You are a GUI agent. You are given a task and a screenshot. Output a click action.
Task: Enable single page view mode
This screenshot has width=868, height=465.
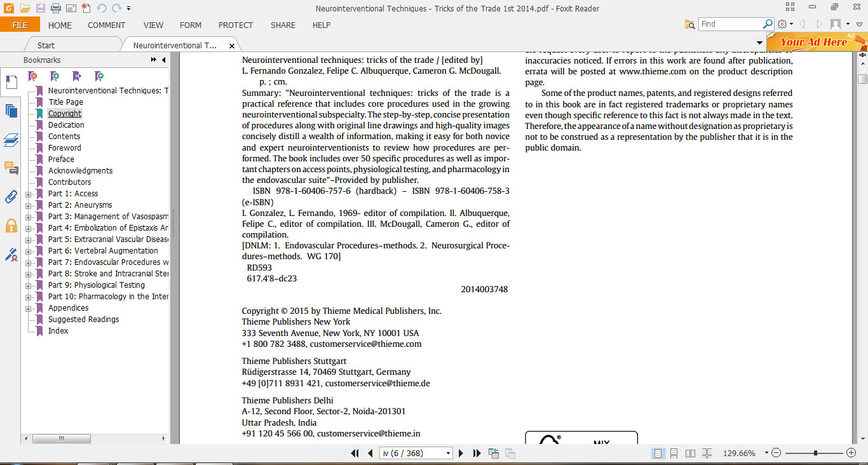click(658, 453)
